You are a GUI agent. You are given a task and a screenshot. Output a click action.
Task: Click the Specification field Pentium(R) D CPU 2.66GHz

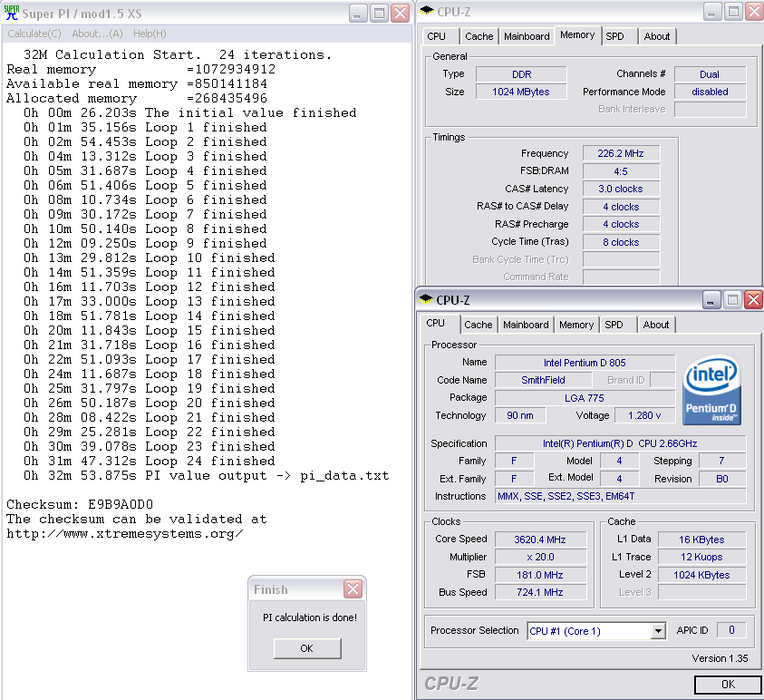pyautogui.click(x=620, y=443)
